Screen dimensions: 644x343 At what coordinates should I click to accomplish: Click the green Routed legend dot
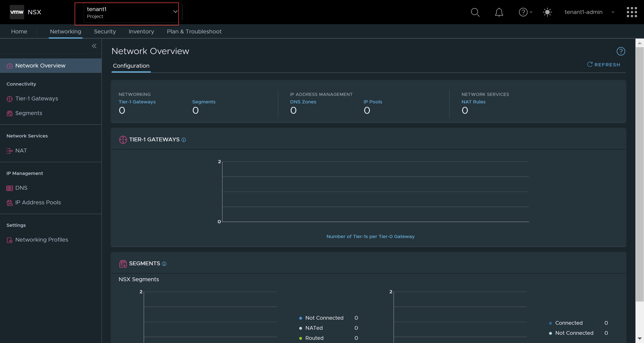[301, 338]
